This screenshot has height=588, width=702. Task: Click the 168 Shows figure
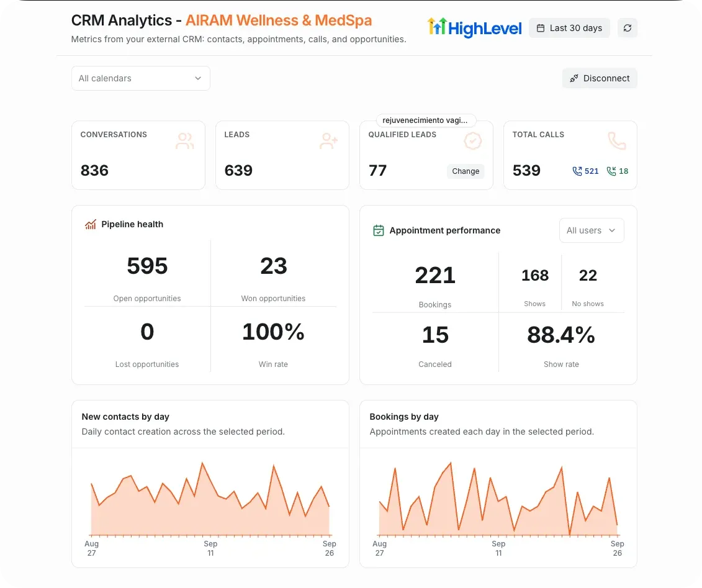pyautogui.click(x=535, y=275)
